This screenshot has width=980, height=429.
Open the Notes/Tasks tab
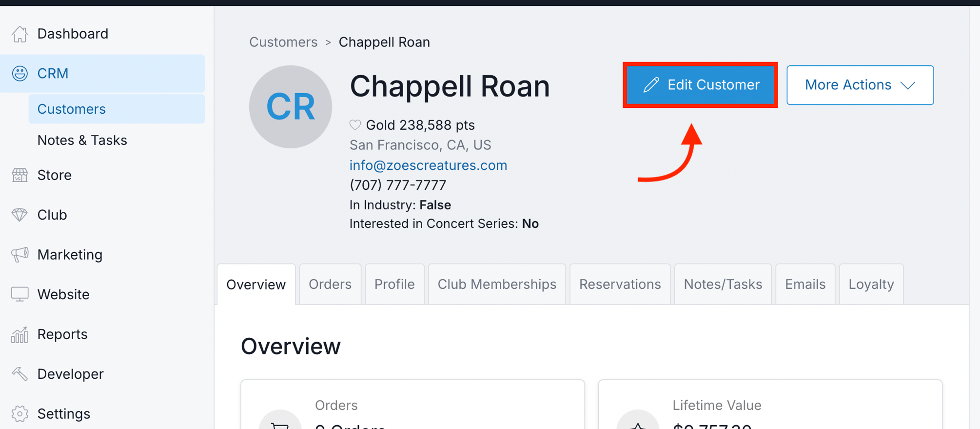coord(723,284)
